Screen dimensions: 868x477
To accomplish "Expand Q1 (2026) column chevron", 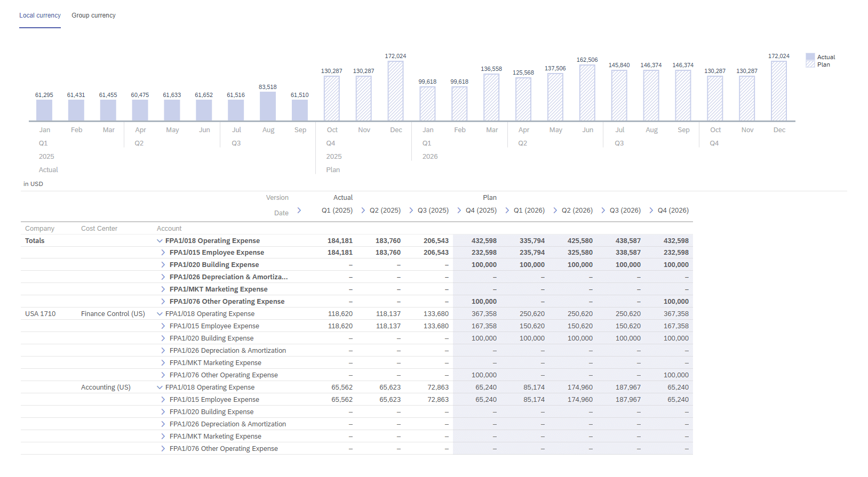I will point(507,211).
